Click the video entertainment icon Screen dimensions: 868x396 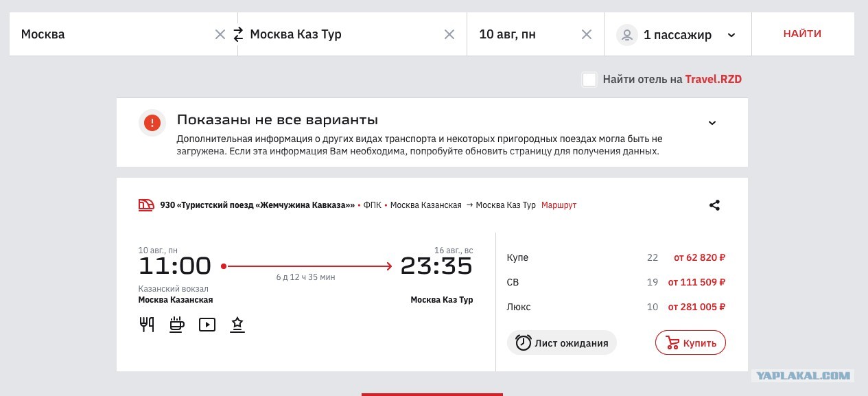207,325
